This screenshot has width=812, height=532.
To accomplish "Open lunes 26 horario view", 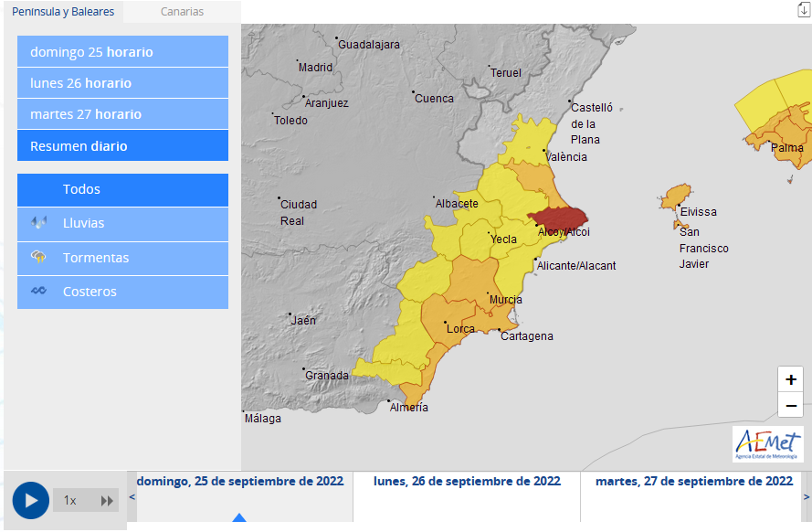I will (x=122, y=83).
